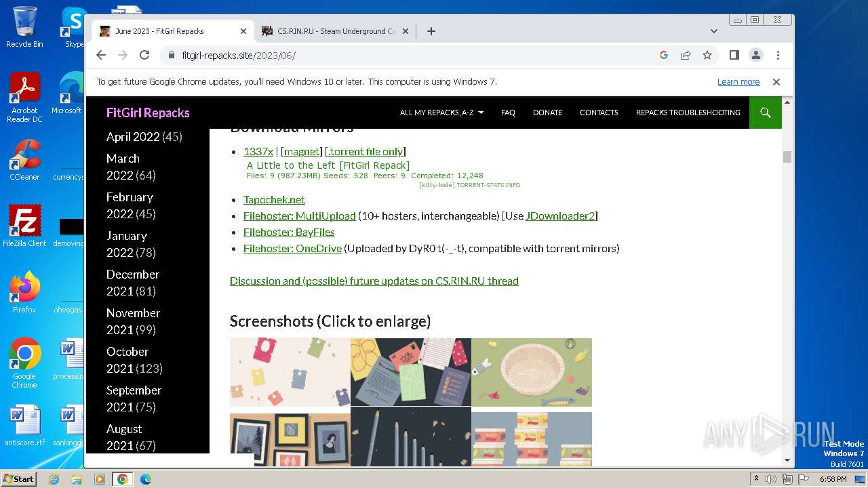
Task: Open the DONATE menu item
Action: [x=547, y=113]
